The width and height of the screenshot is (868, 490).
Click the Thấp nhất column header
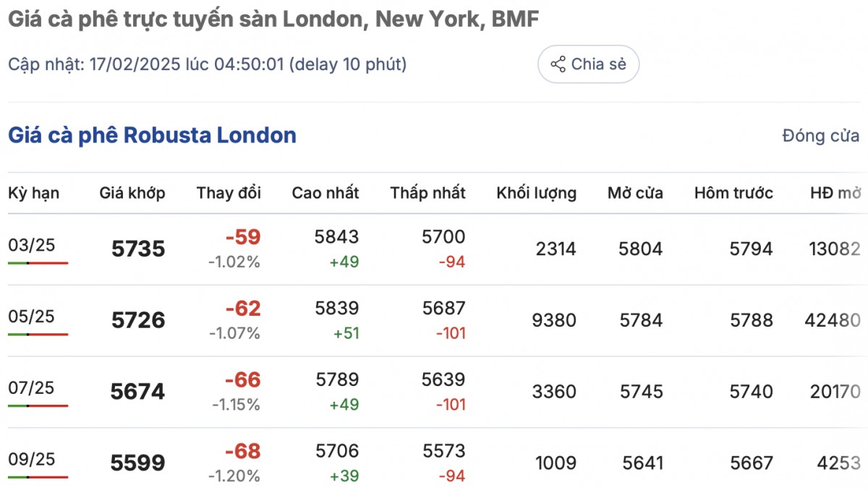[427, 193]
